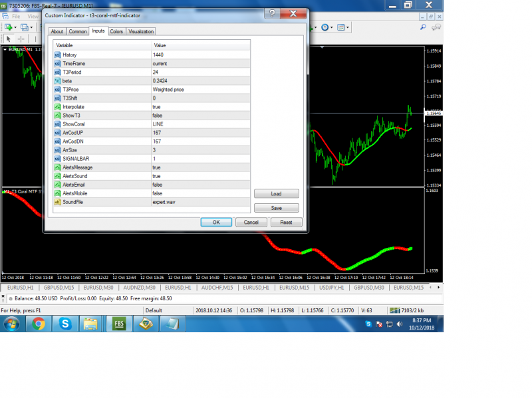Launch Skype from the taskbar
Screen dimensions: 532x398
(x=65, y=324)
